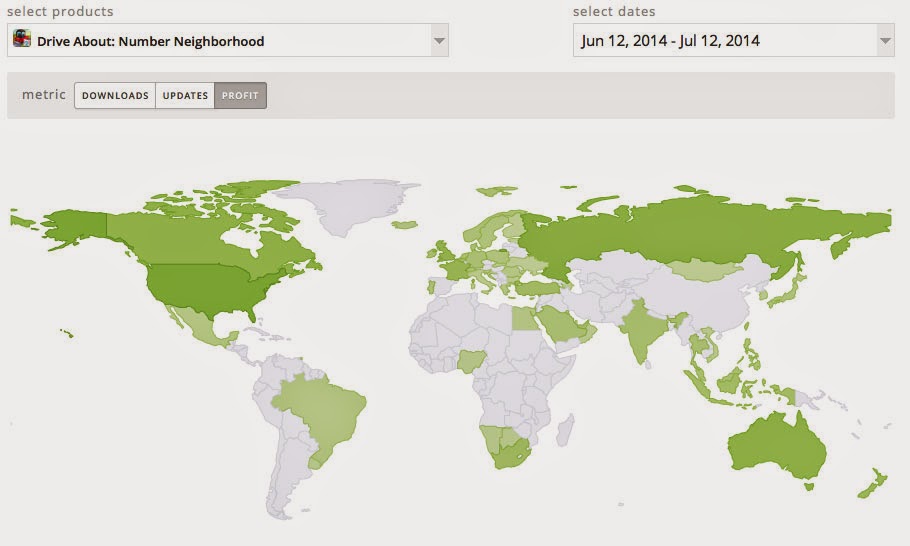Click the product name Drive About: Number Neighborhood
The width and height of the screenshot is (910, 546).
point(150,41)
